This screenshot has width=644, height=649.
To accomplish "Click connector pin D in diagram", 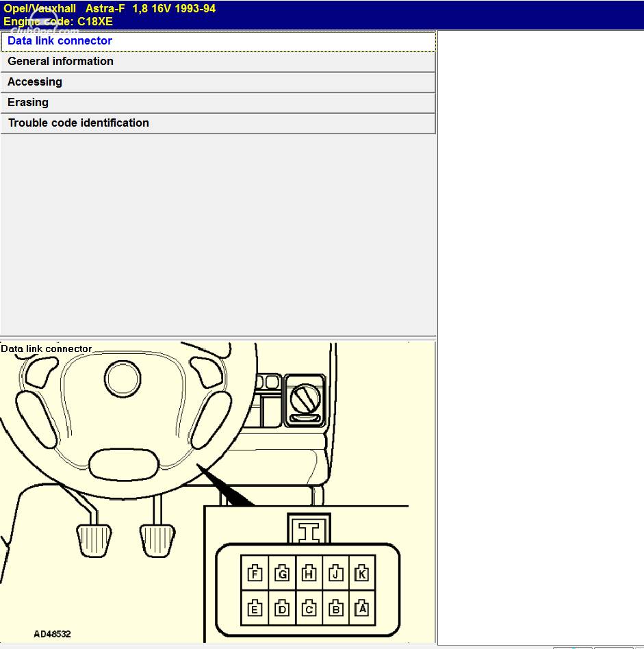I will (282, 608).
